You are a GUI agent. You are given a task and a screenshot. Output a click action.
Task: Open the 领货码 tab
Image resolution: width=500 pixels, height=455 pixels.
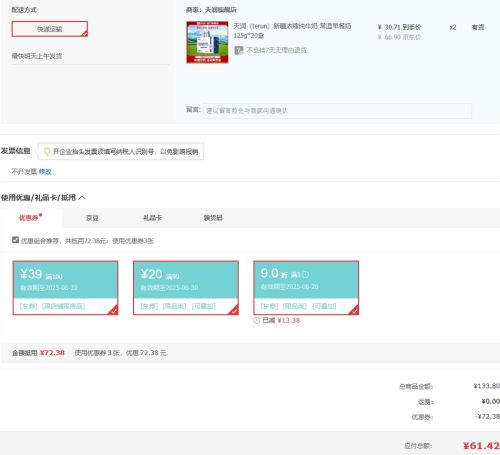point(213,218)
